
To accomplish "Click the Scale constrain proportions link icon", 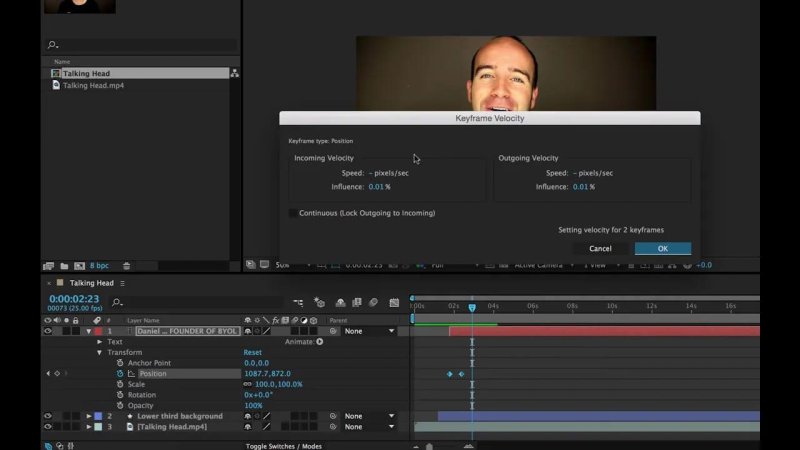I will [247, 384].
